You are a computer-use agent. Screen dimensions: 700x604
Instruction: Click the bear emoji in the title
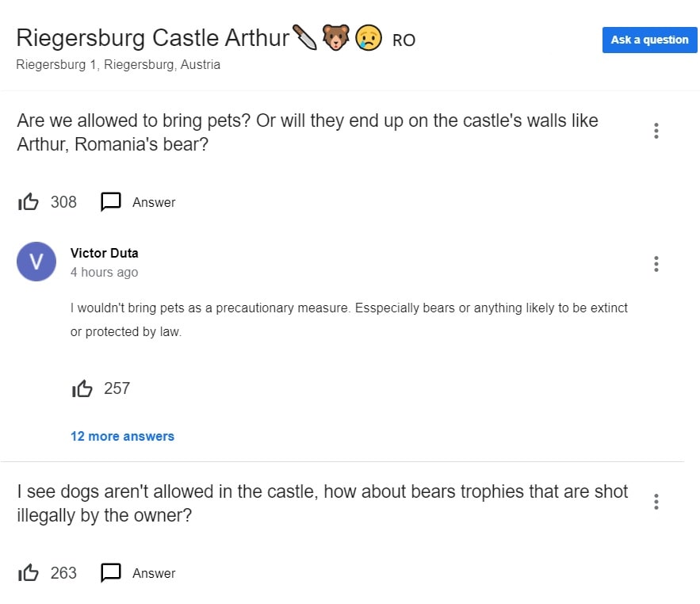point(335,37)
